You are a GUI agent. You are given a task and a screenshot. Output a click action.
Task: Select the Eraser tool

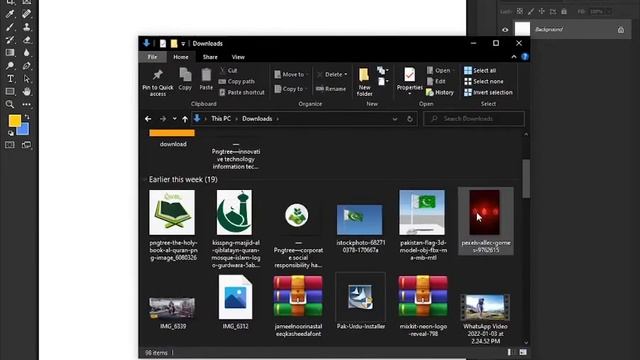tap(27, 40)
